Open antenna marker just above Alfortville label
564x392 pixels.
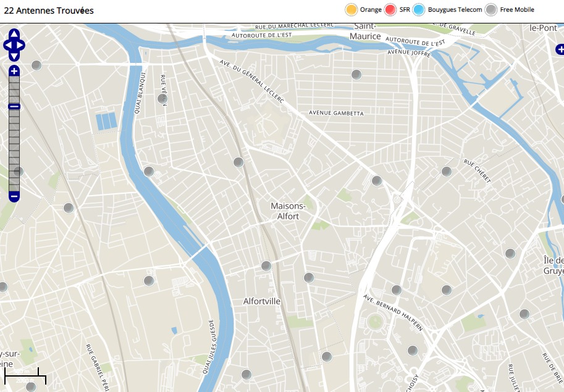(x=266, y=266)
